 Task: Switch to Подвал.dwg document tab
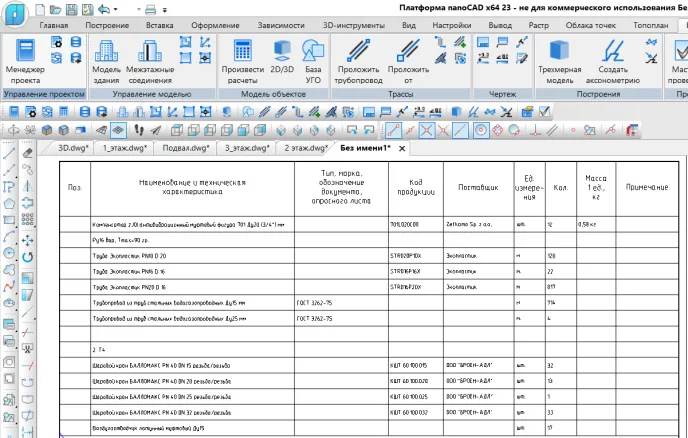185,148
